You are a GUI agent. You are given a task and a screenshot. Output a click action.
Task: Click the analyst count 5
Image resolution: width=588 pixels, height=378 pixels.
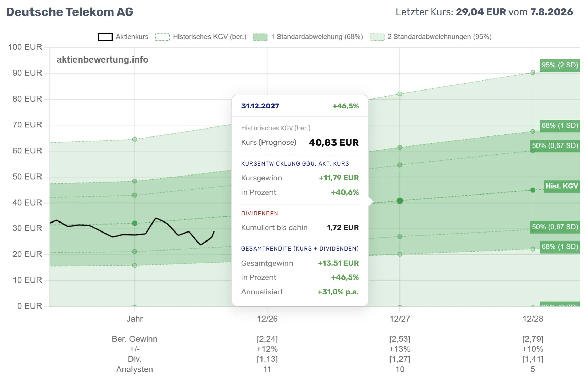point(533,369)
